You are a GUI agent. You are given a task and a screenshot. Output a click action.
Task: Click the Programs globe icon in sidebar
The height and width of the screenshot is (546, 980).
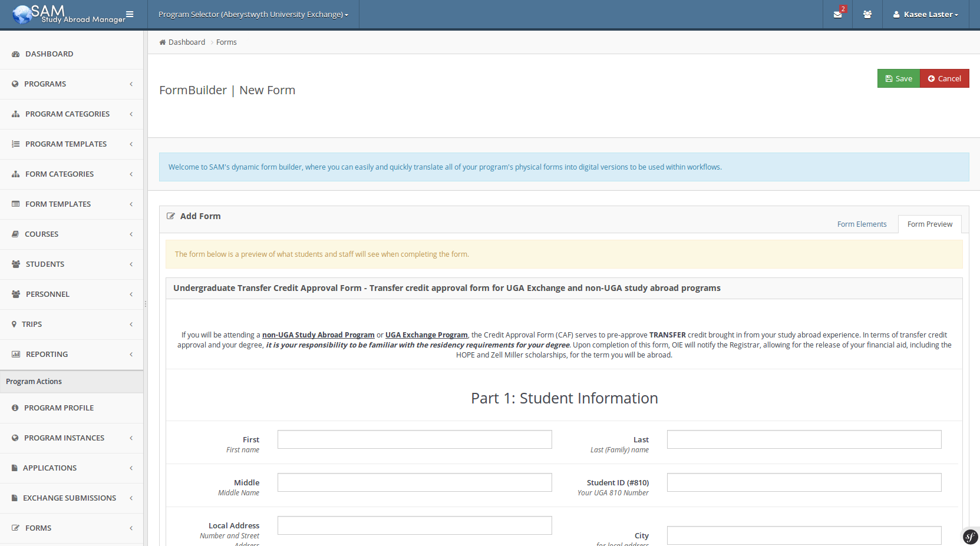15,84
